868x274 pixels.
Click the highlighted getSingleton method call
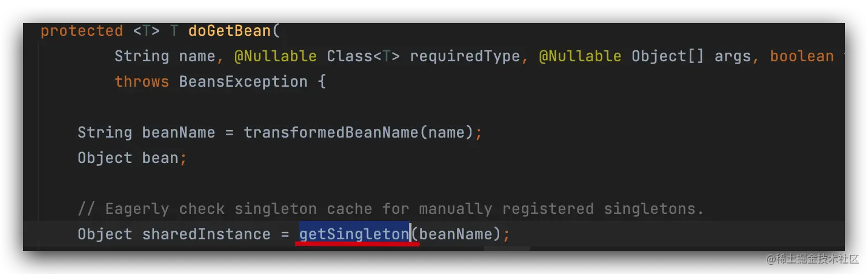tap(354, 234)
